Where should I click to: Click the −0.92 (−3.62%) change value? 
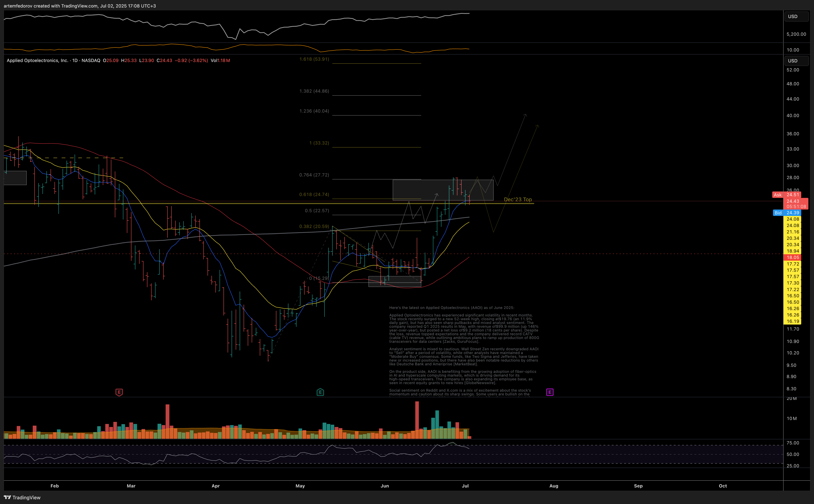coord(192,60)
